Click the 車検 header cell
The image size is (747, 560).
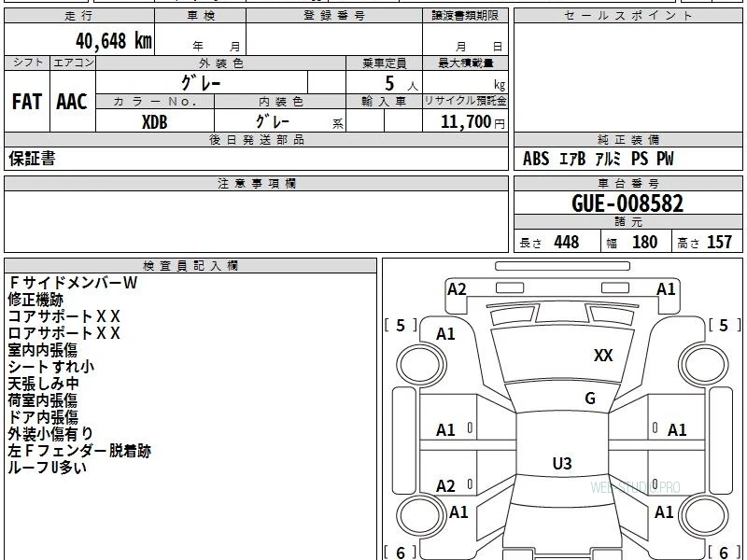pos(201,16)
